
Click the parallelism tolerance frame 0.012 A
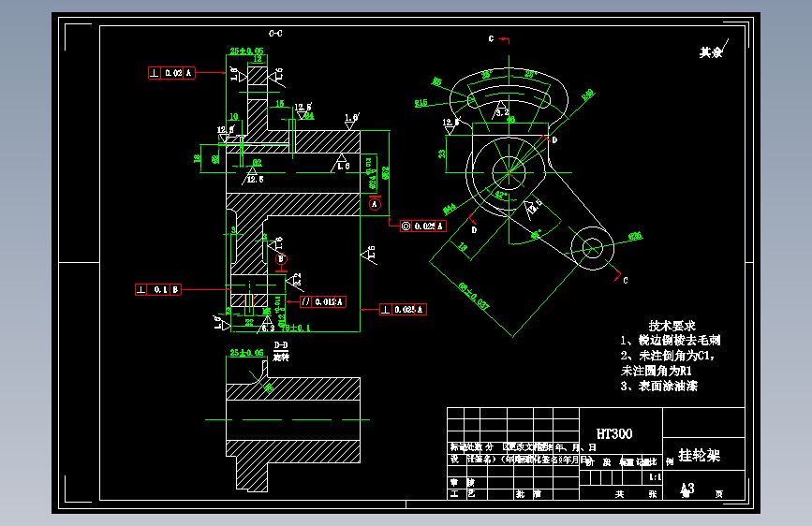click(323, 301)
